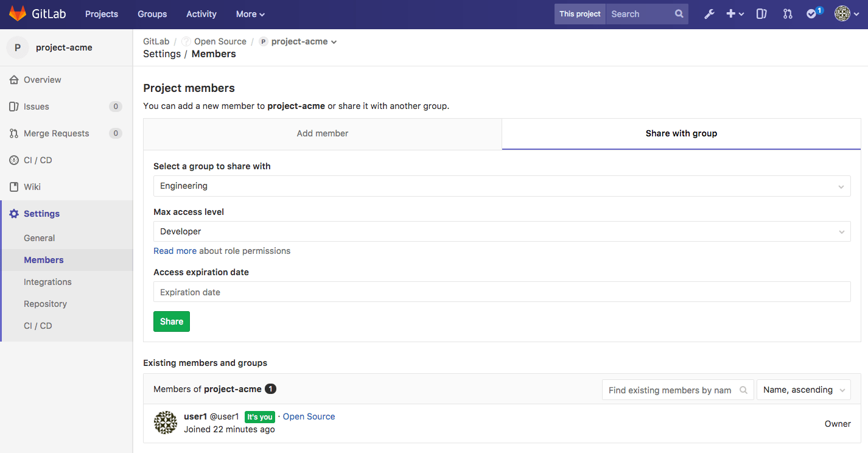Open the Developer max access level dropdown
The width and height of the screenshot is (868, 453).
[x=502, y=231]
